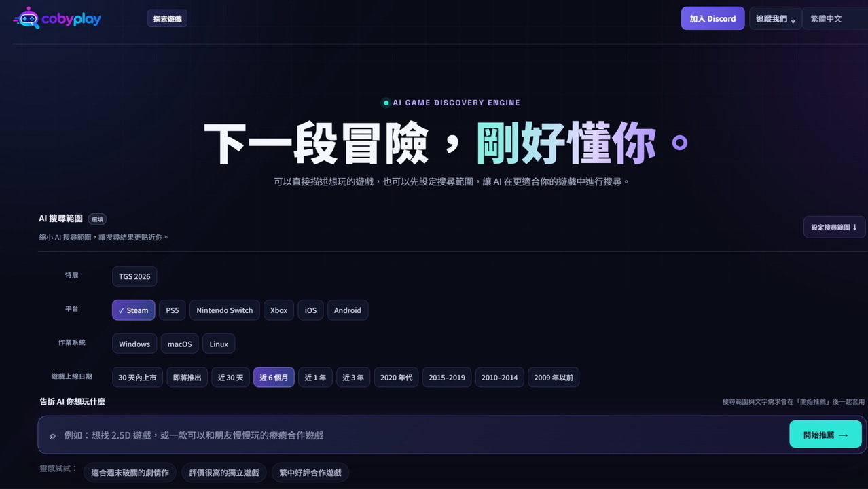Expand the 追蹤我們 dropdown

pyautogui.click(x=775, y=18)
